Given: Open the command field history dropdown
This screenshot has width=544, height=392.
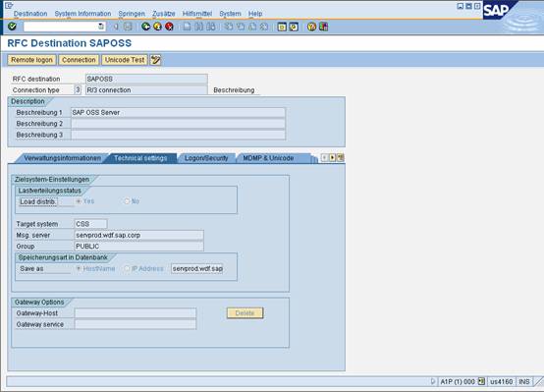Looking at the screenshot, I should (100, 27).
